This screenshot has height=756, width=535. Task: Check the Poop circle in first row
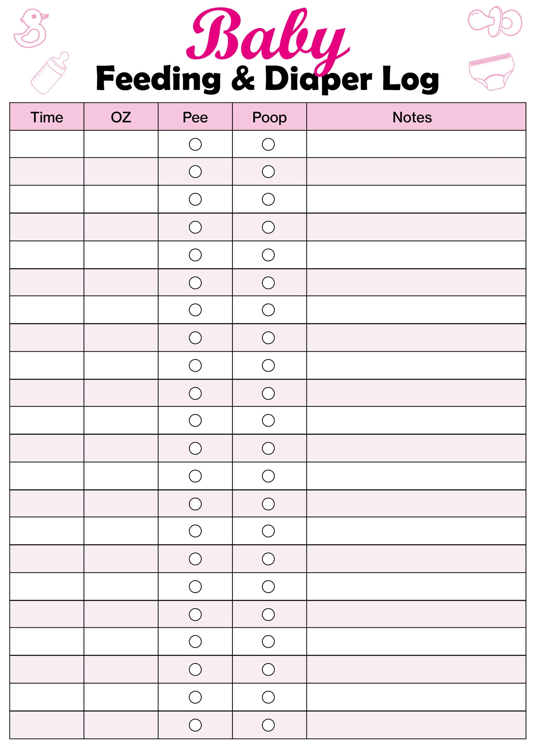click(x=268, y=145)
